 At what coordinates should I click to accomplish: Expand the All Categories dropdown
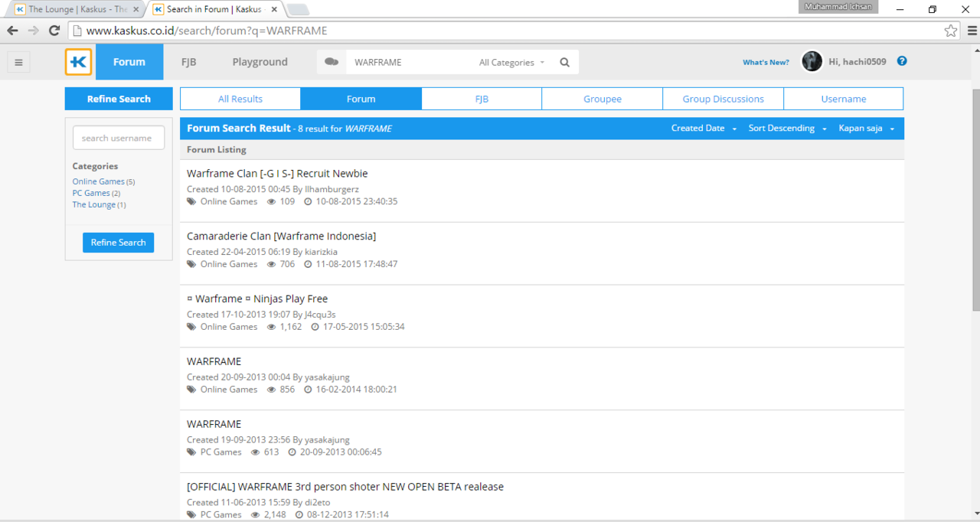(x=512, y=63)
